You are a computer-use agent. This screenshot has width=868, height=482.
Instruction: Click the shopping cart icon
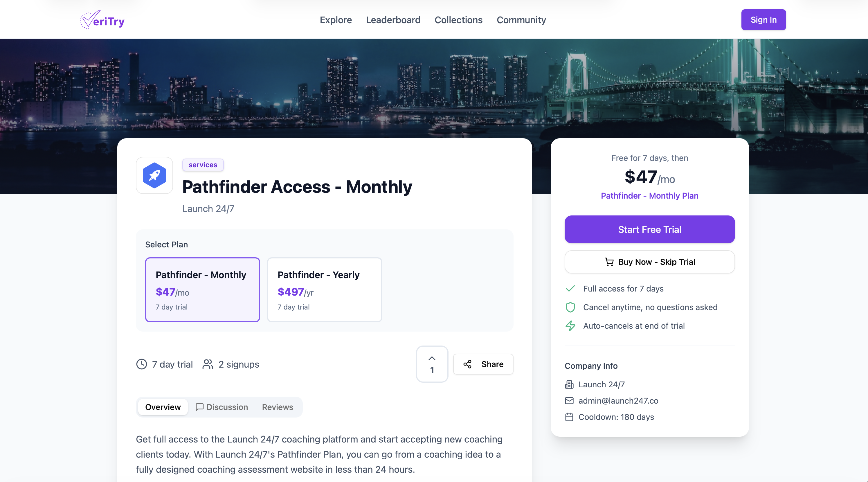tap(609, 262)
